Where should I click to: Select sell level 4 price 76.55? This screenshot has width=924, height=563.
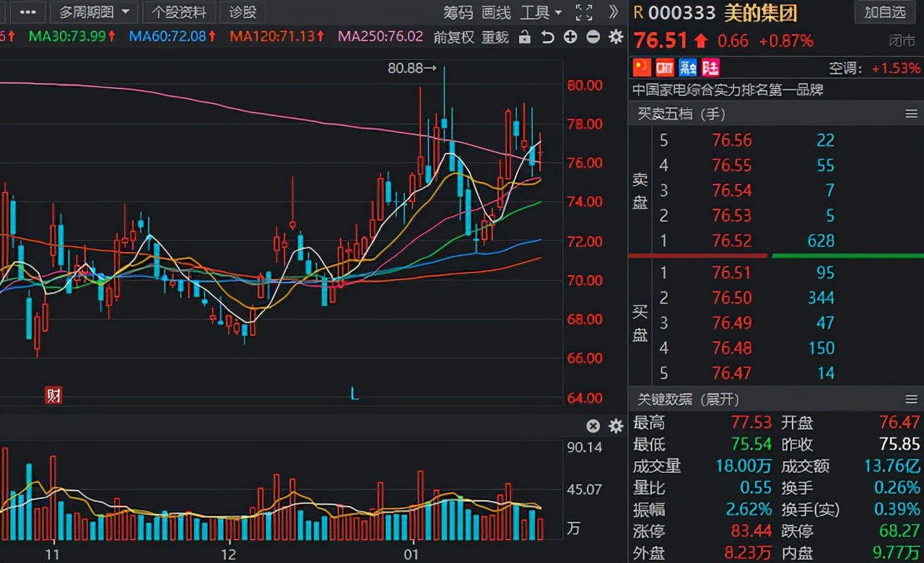[732, 166]
